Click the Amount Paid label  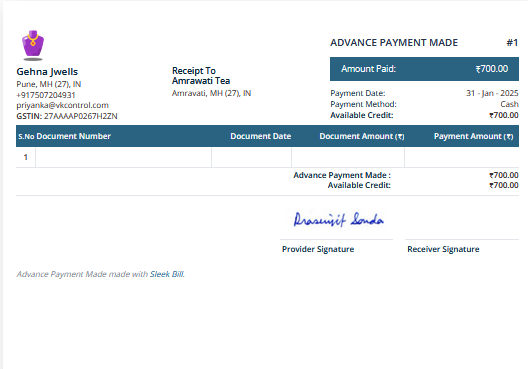[368, 69]
